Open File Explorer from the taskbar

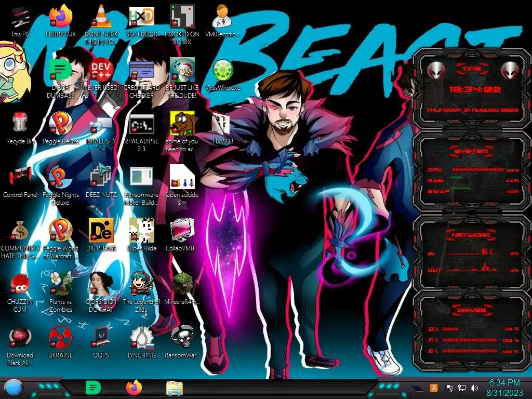tap(175, 388)
